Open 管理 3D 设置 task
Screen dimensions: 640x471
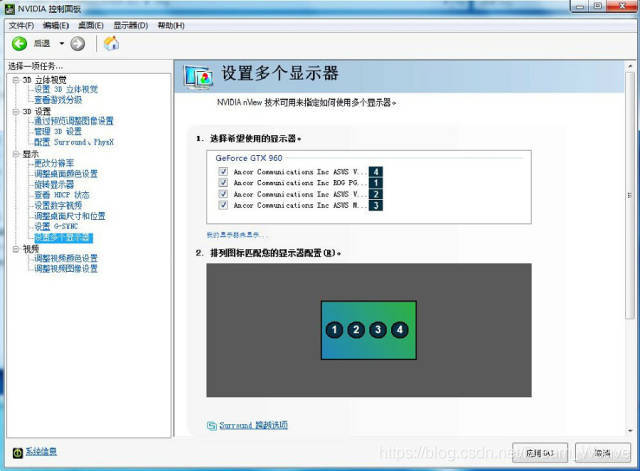click(x=58, y=131)
